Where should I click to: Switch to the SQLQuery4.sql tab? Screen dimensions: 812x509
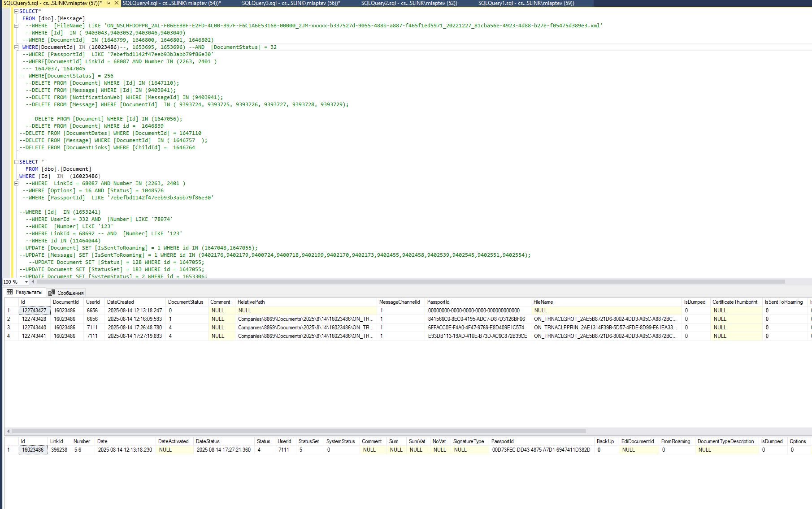tap(172, 3)
